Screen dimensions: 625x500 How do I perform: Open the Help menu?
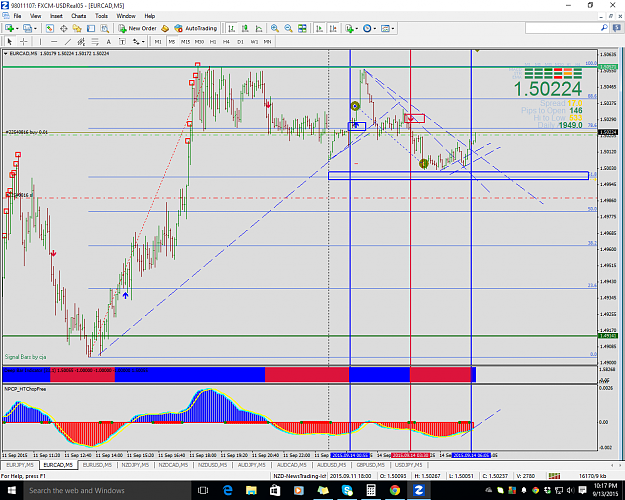coord(150,16)
